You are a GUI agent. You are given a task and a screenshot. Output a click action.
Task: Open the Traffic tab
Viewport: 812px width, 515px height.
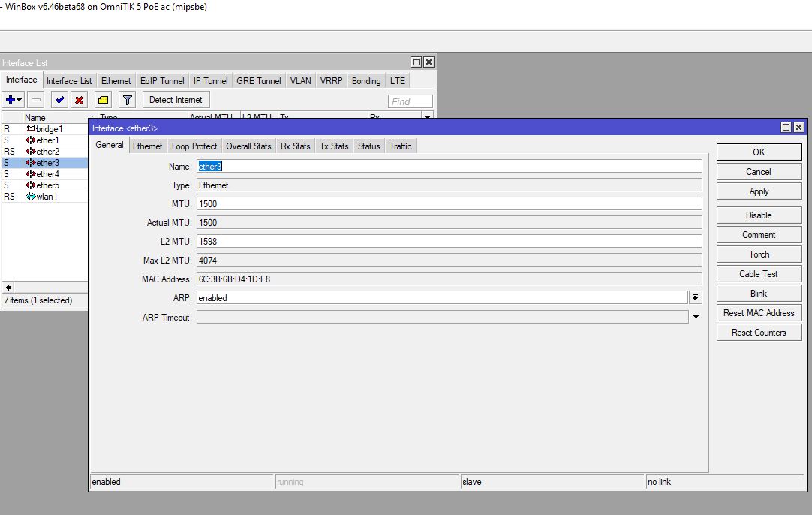point(401,146)
